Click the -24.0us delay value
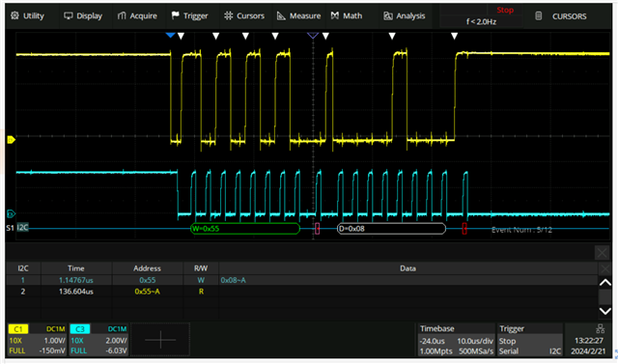The image size is (618, 364). click(433, 341)
